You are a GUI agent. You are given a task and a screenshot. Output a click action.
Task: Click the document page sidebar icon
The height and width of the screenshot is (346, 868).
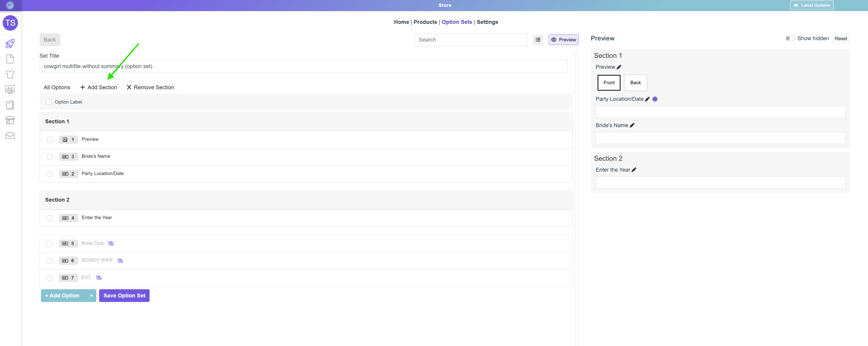coord(10,59)
